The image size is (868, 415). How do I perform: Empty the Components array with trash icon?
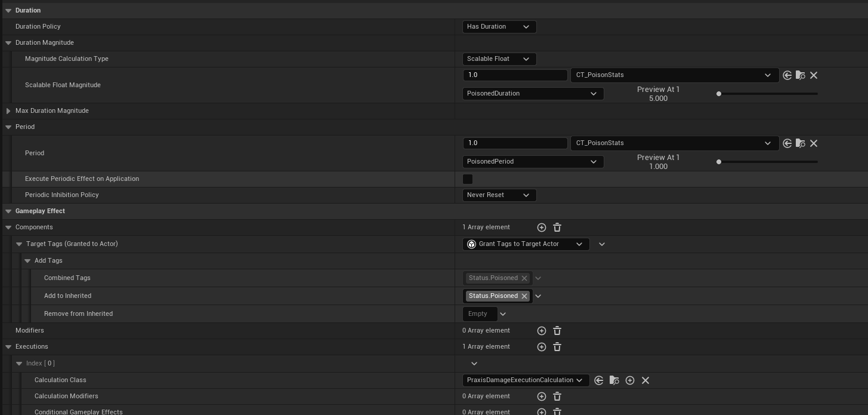[557, 228]
